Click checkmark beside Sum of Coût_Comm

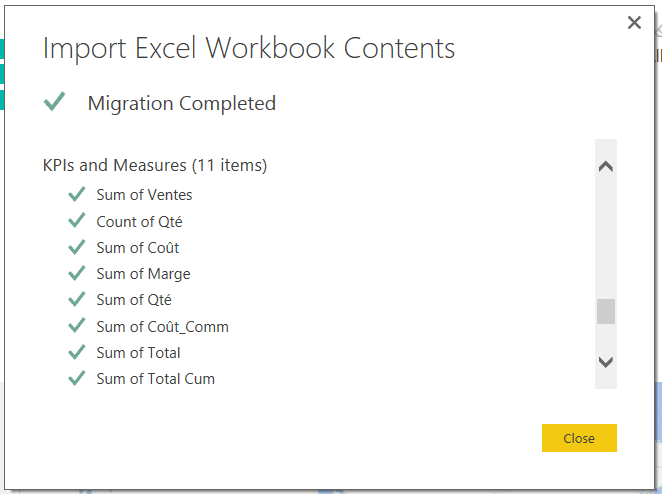point(76,326)
